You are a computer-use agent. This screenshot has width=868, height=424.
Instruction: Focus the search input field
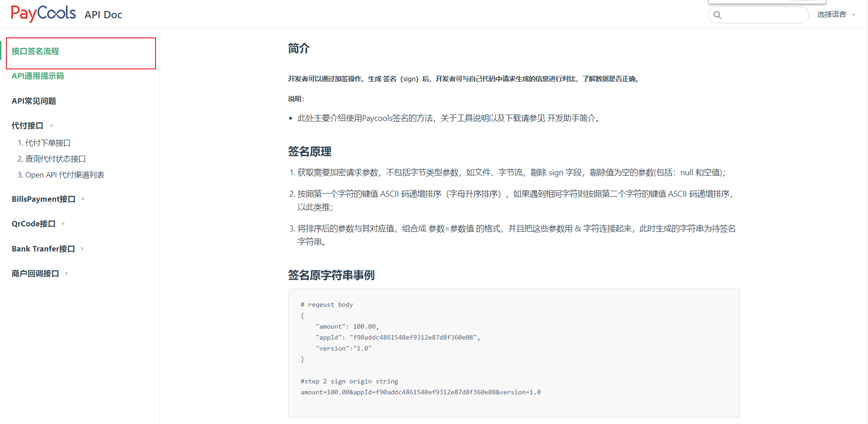pyautogui.click(x=763, y=15)
